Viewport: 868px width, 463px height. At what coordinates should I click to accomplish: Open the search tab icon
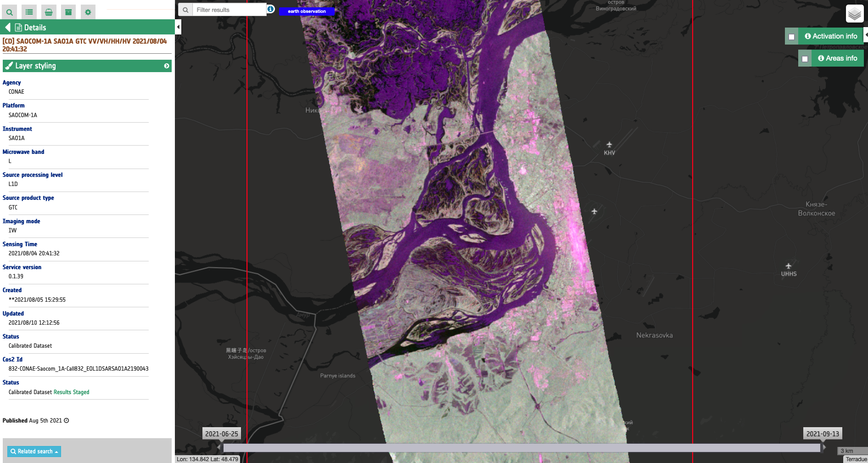(x=9, y=12)
